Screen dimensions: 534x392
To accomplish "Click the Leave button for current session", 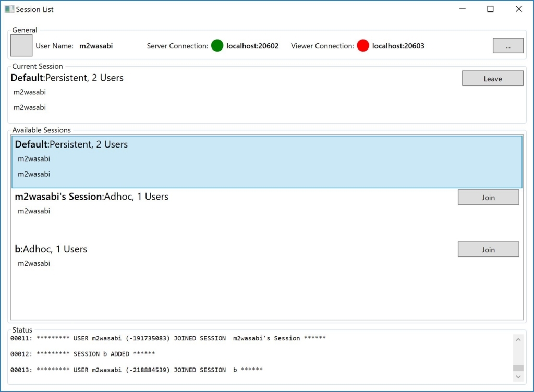I will [492, 78].
